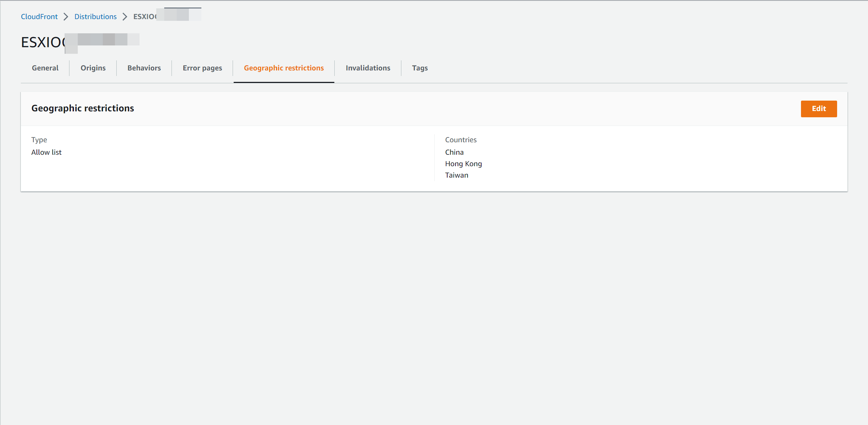Screen dimensions: 868x425
Task: Select the Hong Kong country entry
Action: (463, 163)
